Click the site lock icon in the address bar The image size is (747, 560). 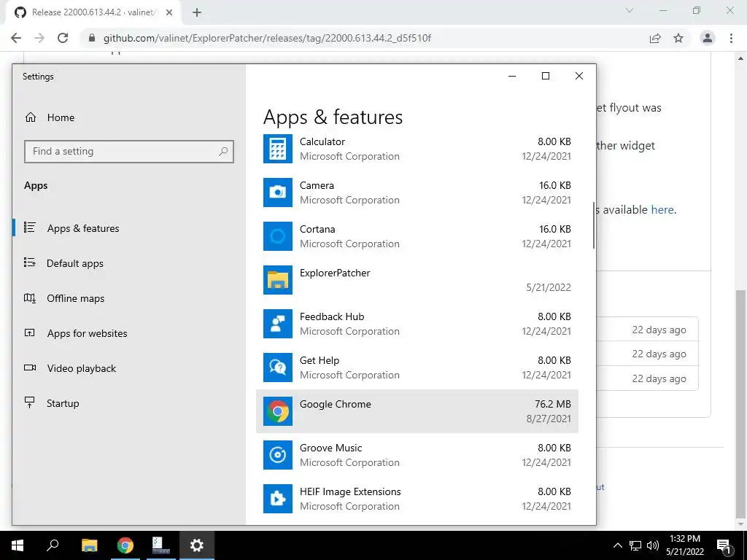(92, 38)
